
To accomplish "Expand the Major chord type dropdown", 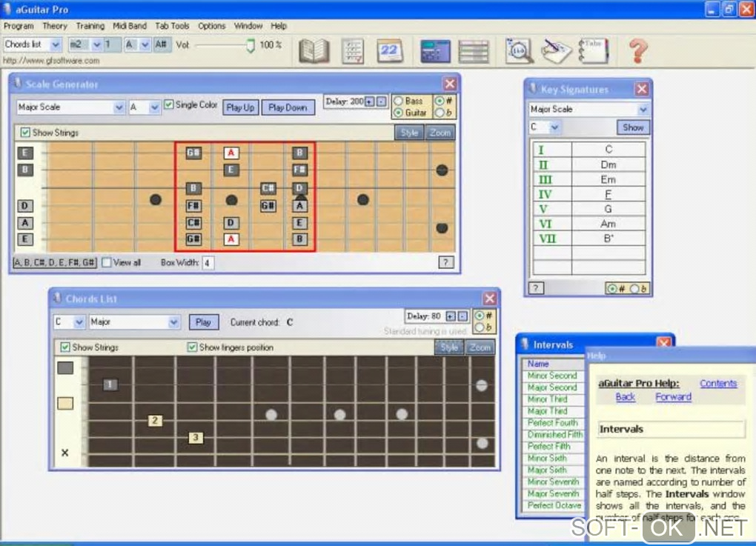I will [x=173, y=322].
